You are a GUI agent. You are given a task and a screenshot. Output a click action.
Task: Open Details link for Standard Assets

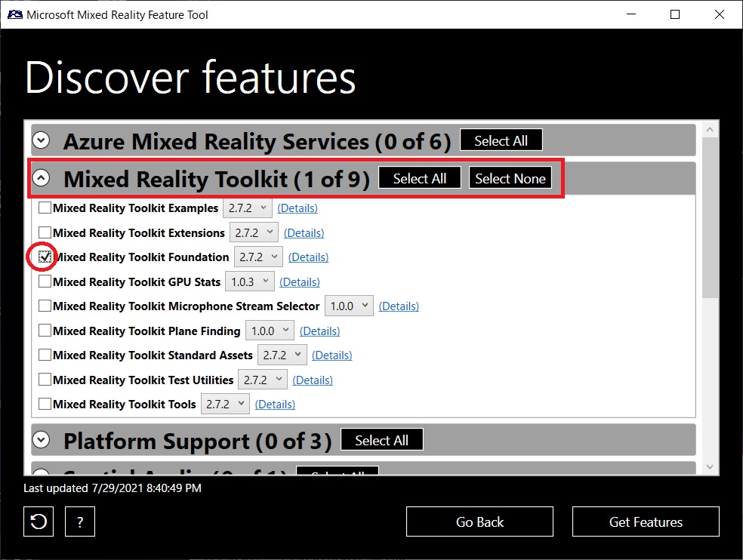331,355
